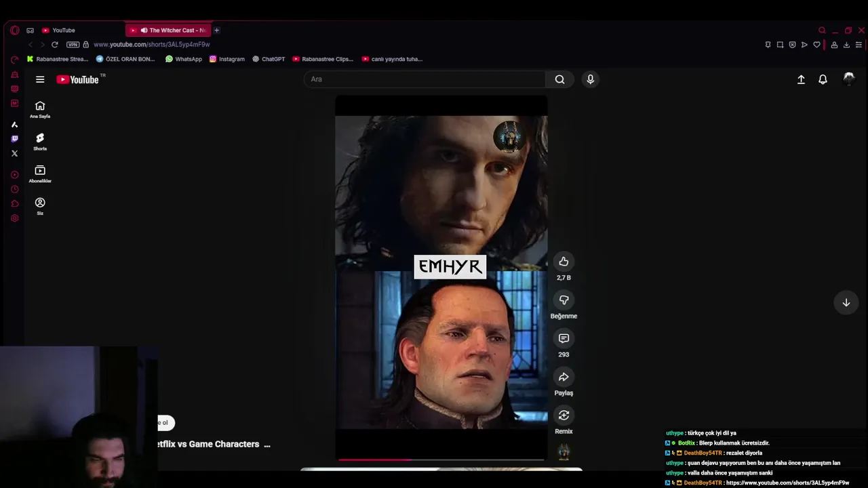The image size is (868, 488).
Task: Open the sound thumbnail below Remix
Action: [564, 452]
